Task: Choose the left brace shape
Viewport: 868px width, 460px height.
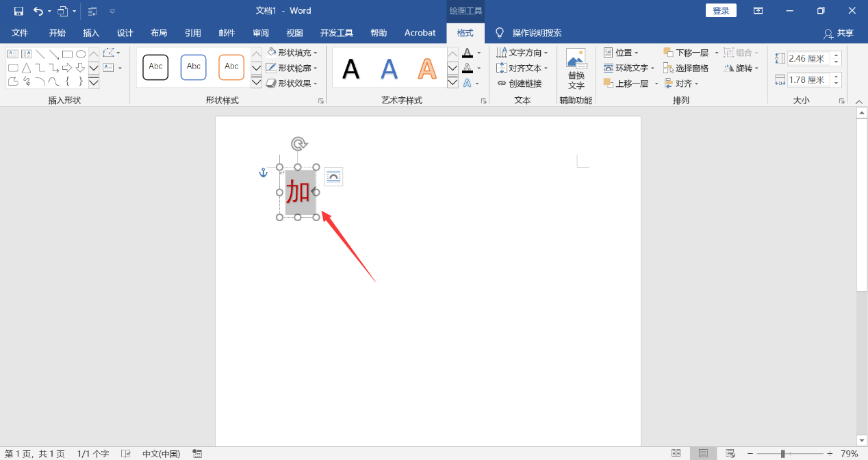Action: 67,81
